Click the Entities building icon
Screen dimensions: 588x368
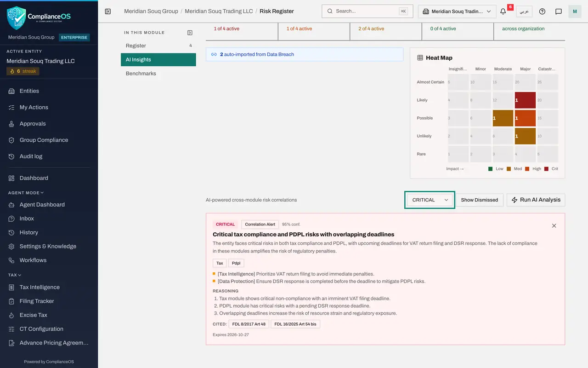(11, 91)
